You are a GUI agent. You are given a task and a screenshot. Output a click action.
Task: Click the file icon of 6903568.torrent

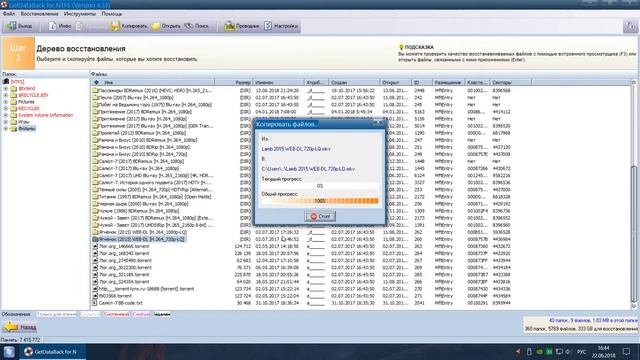pyautogui.click(x=95, y=296)
